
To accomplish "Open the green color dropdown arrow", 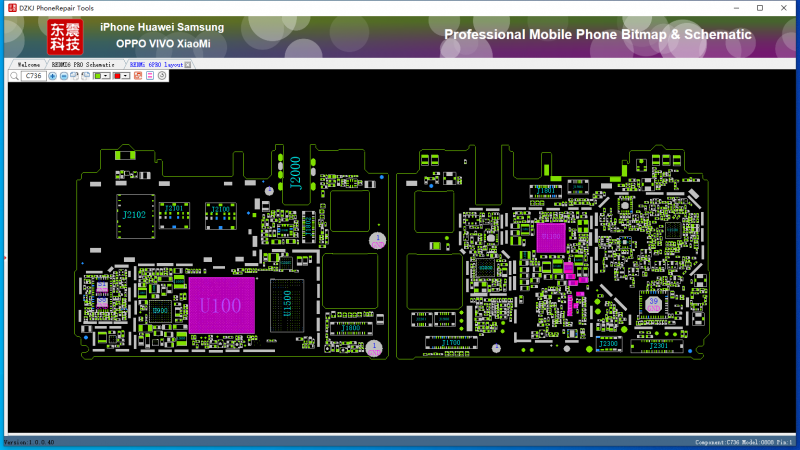I will click(x=106, y=76).
